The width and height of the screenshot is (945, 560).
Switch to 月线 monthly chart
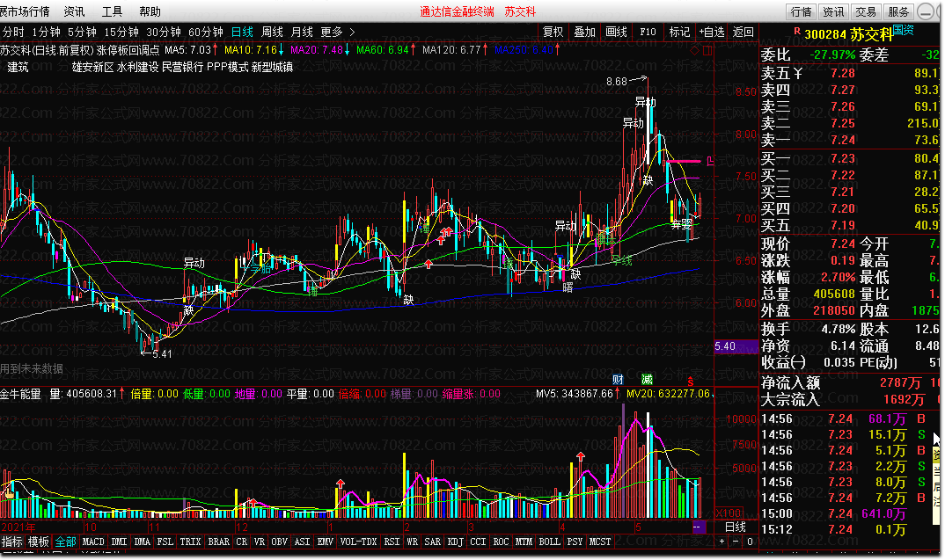pos(302,32)
